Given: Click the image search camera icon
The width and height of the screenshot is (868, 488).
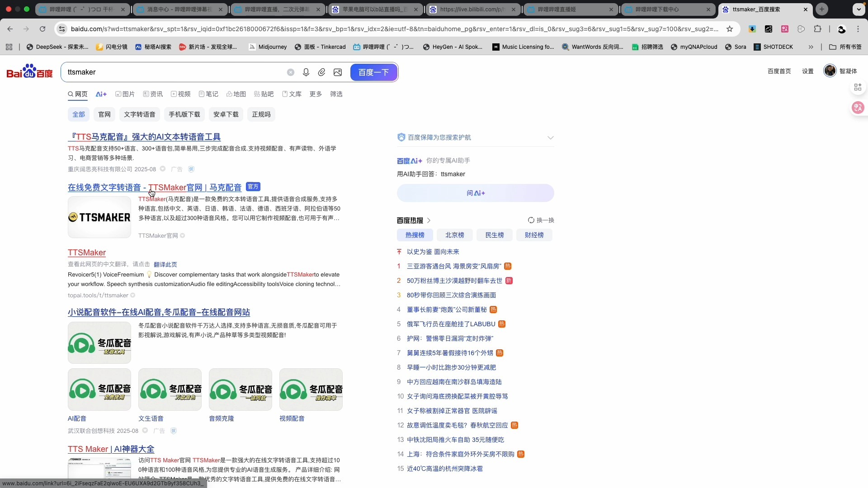Looking at the screenshot, I should (x=338, y=72).
